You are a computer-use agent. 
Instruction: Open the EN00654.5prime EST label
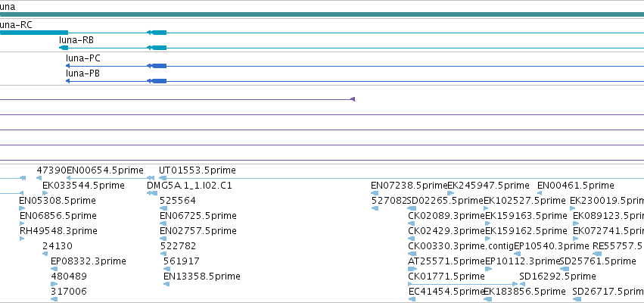pyautogui.click(x=105, y=170)
